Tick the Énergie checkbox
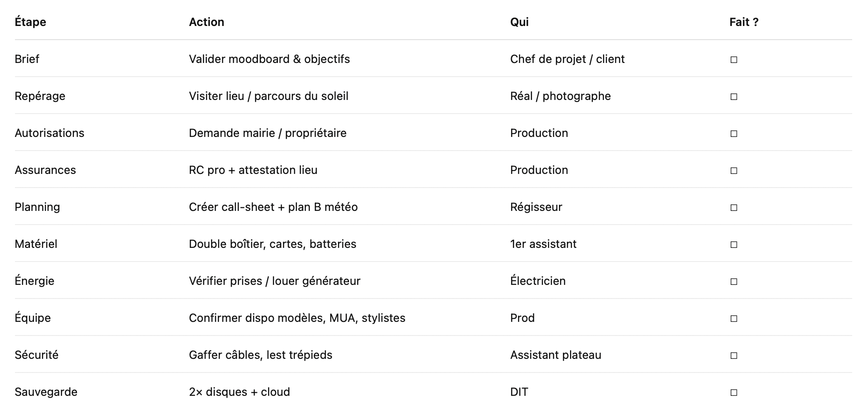868x413 pixels. pos(734,281)
